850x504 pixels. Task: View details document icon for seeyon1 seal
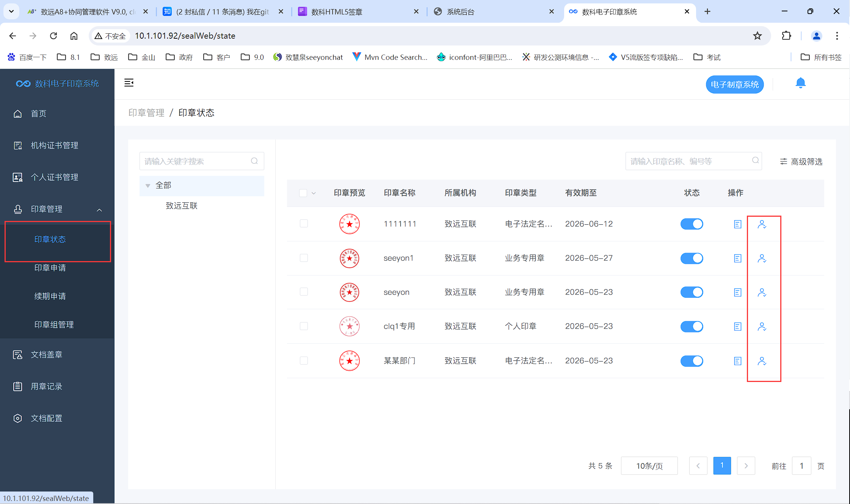click(737, 258)
